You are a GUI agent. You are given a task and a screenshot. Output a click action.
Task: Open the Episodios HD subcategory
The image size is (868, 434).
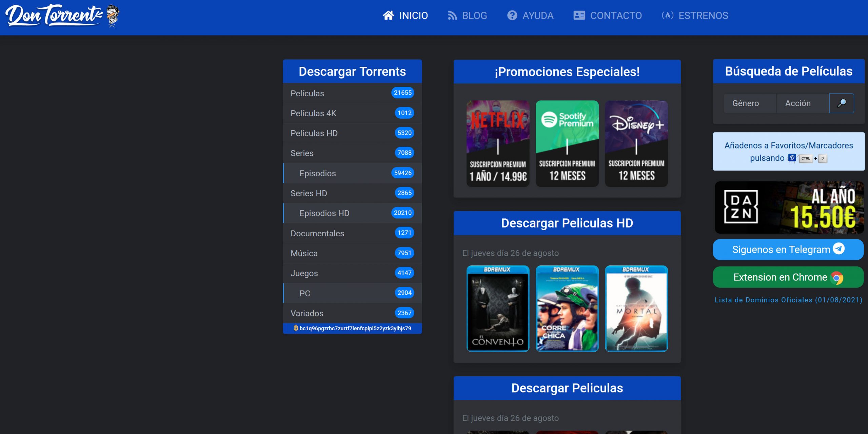click(352, 213)
